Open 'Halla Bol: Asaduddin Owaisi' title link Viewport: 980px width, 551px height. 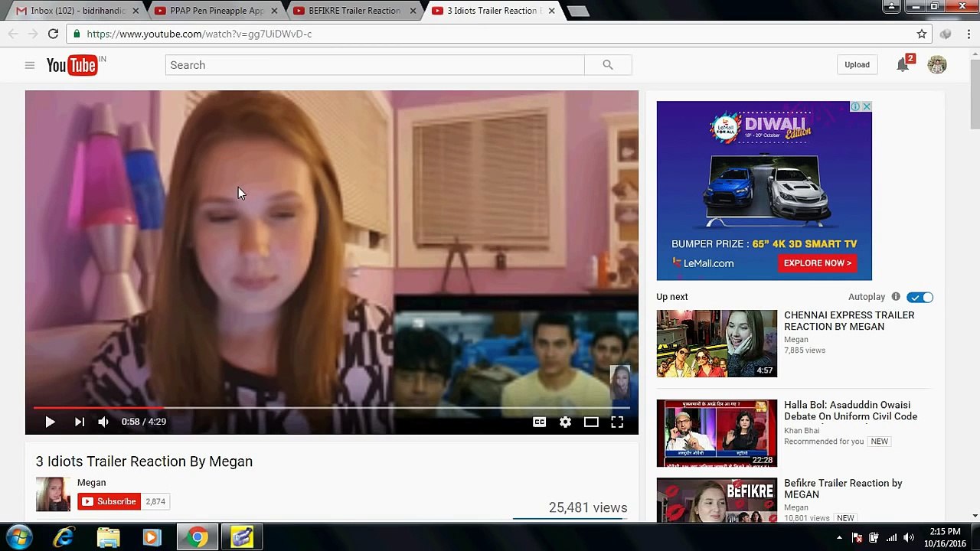pyautogui.click(x=851, y=411)
